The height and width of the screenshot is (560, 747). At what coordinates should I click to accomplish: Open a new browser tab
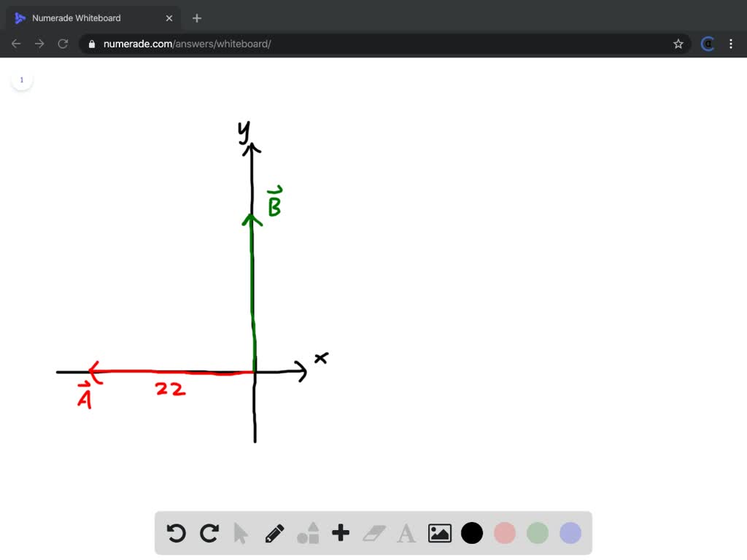click(x=196, y=18)
